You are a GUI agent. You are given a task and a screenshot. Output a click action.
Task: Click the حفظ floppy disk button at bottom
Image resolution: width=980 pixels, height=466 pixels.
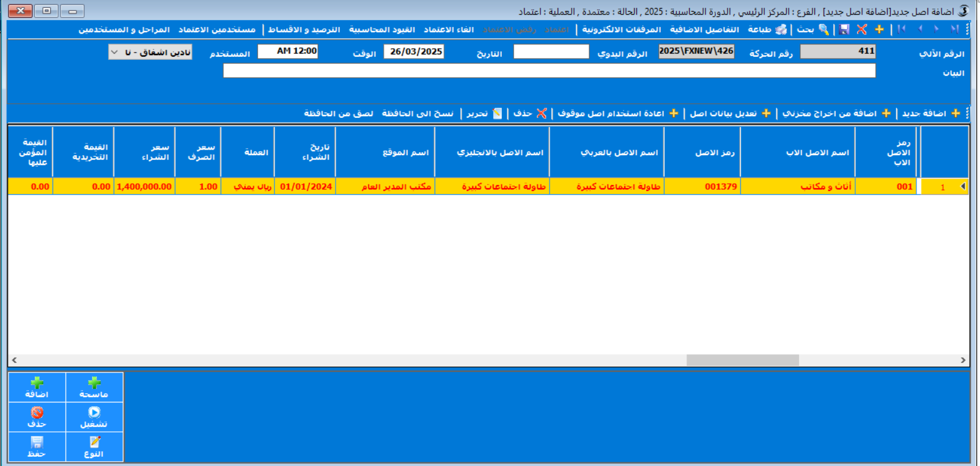tap(37, 447)
